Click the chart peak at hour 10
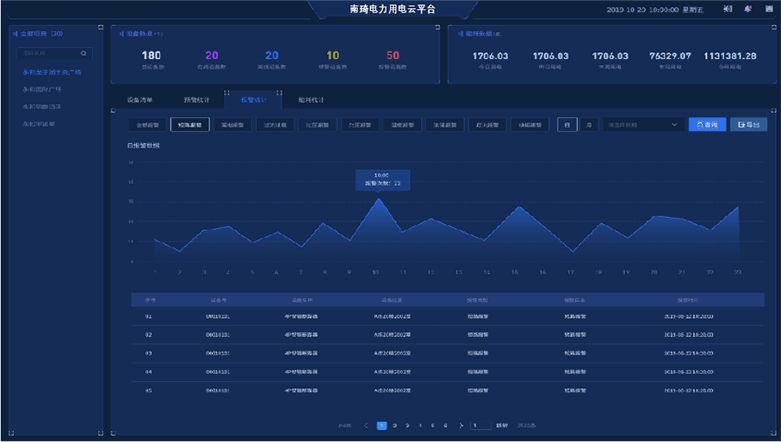This screenshot has width=781, height=442. (378, 199)
